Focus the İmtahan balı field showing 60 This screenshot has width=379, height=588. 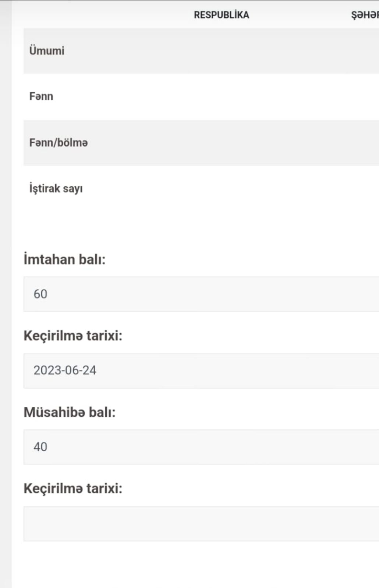(x=201, y=294)
